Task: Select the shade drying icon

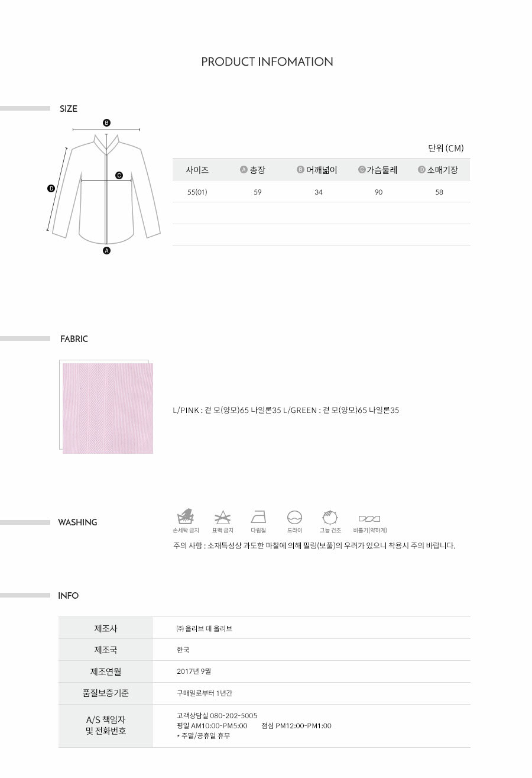Action: [330, 516]
